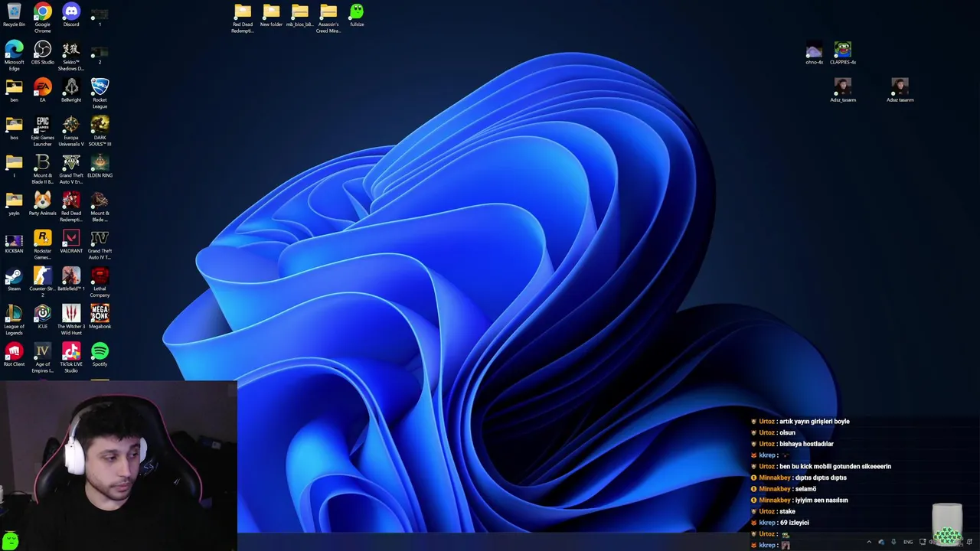
Task: Select the Sekiro Shadows Die desktop icon
Action: coord(71,56)
